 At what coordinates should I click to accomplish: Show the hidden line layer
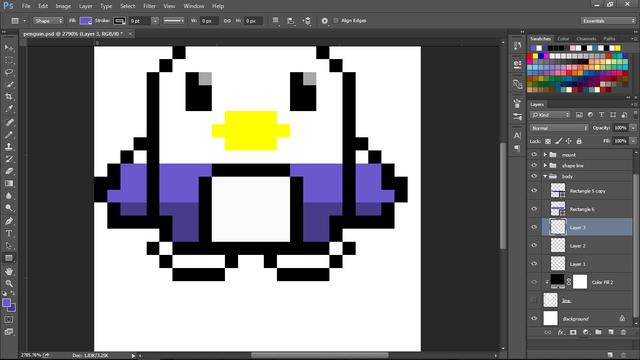pyautogui.click(x=534, y=300)
